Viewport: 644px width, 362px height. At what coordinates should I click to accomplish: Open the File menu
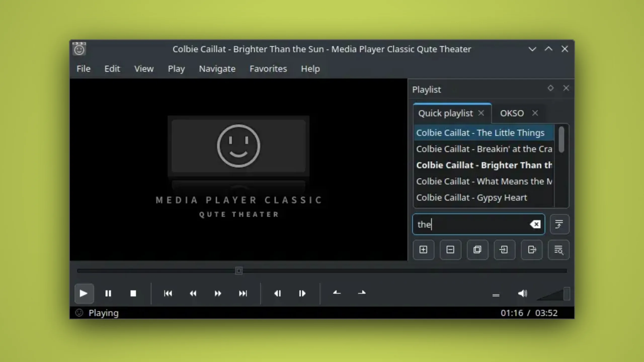pyautogui.click(x=84, y=69)
